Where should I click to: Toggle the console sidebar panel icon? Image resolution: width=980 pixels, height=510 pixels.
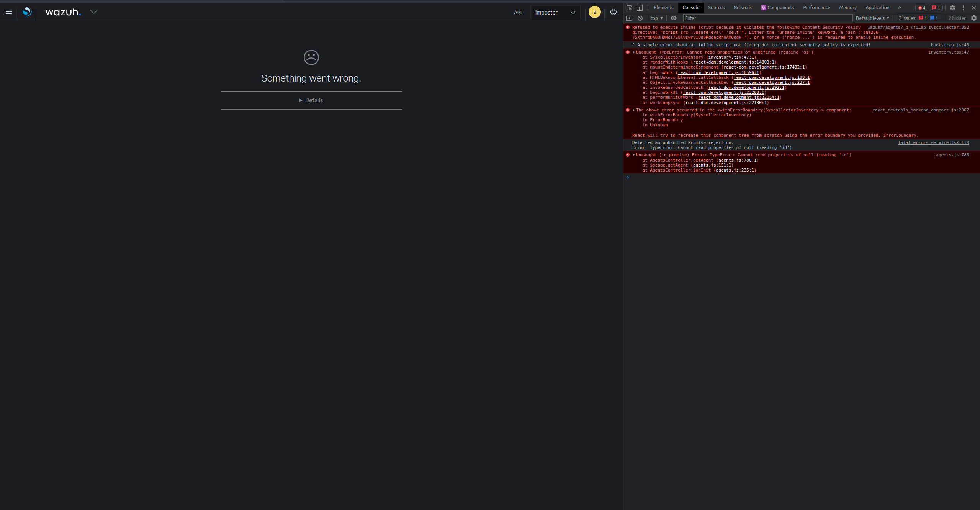(629, 18)
